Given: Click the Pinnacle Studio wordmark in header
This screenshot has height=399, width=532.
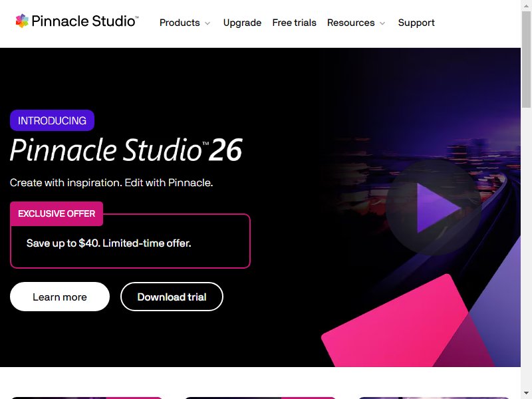Looking at the screenshot, I should coord(85,21).
